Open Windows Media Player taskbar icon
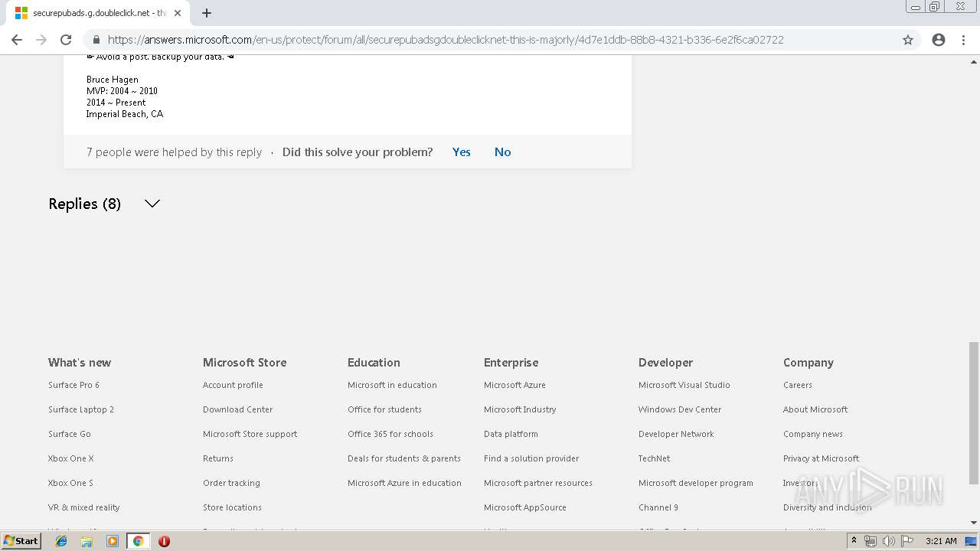This screenshot has width=980, height=551. pyautogui.click(x=113, y=541)
